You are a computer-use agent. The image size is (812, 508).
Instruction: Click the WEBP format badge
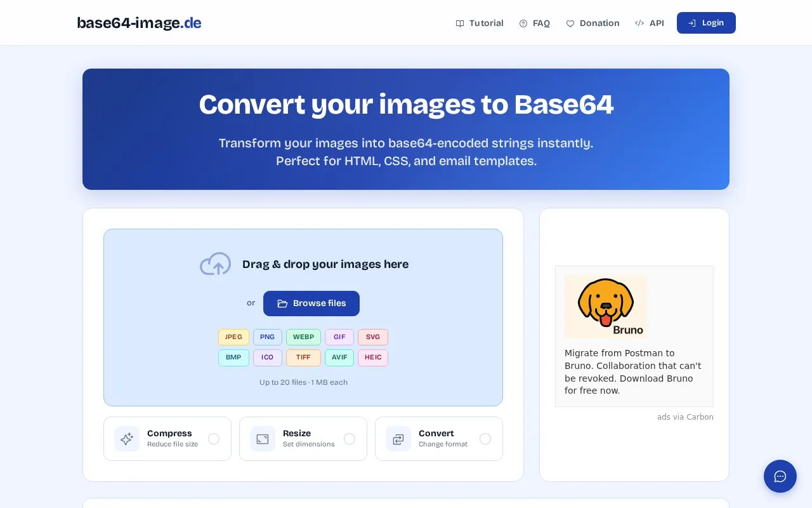(303, 337)
